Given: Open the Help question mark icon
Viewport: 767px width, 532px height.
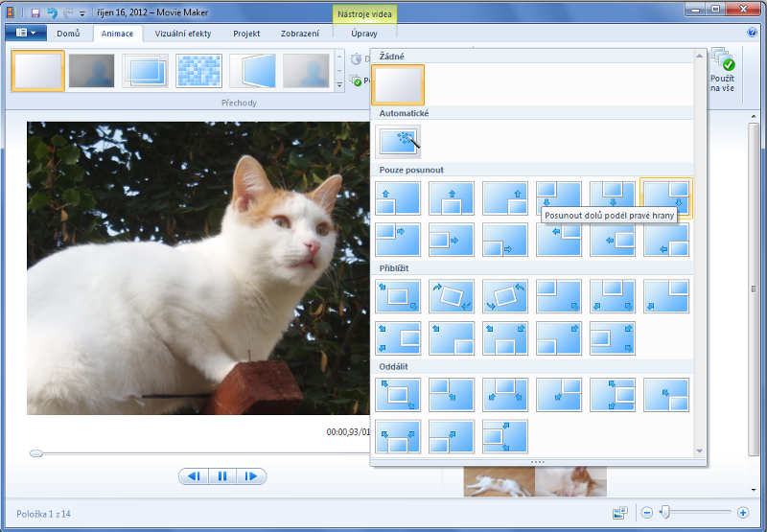Looking at the screenshot, I should (x=752, y=33).
